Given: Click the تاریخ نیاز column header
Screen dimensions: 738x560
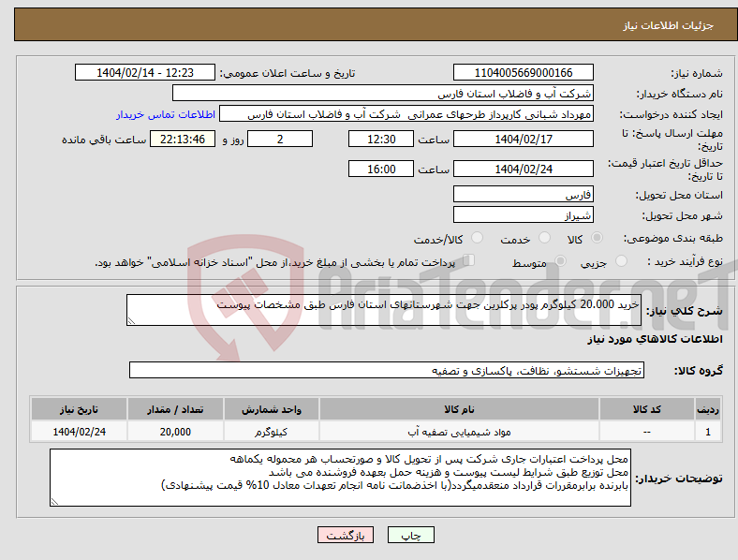Looking at the screenshot, I should point(79,409).
